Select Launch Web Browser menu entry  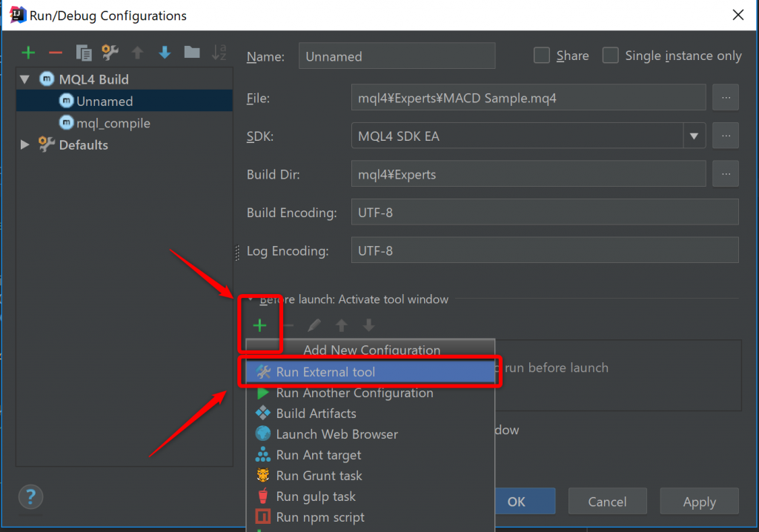pos(337,434)
